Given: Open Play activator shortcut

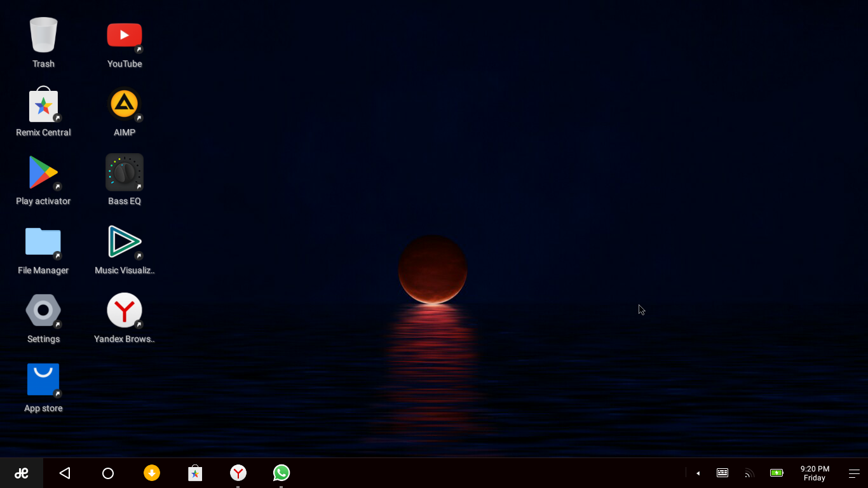Looking at the screenshot, I should [x=43, y=173].
